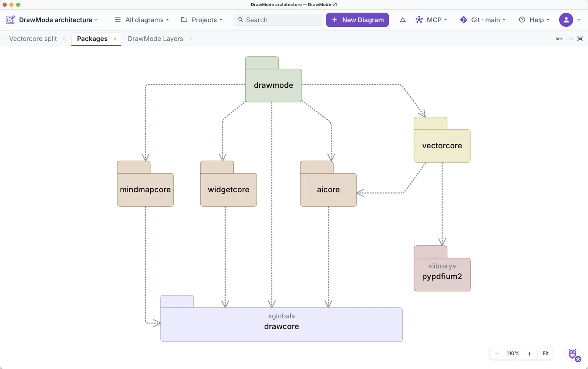588x369 pixels.
Task: Click the user avatar icon
Action: pos(566,20)
